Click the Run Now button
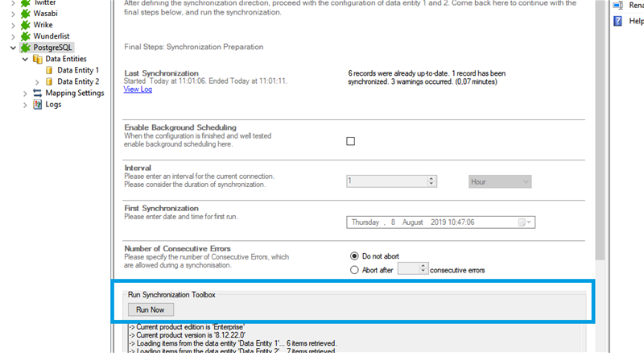This screenshot has height=353, width=644. tap(151, 309)
